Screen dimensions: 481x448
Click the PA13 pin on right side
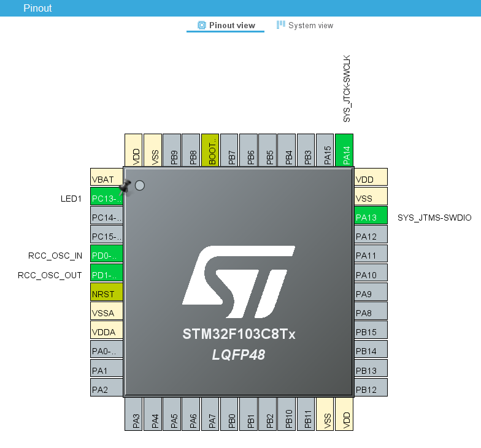pos(371,215)
